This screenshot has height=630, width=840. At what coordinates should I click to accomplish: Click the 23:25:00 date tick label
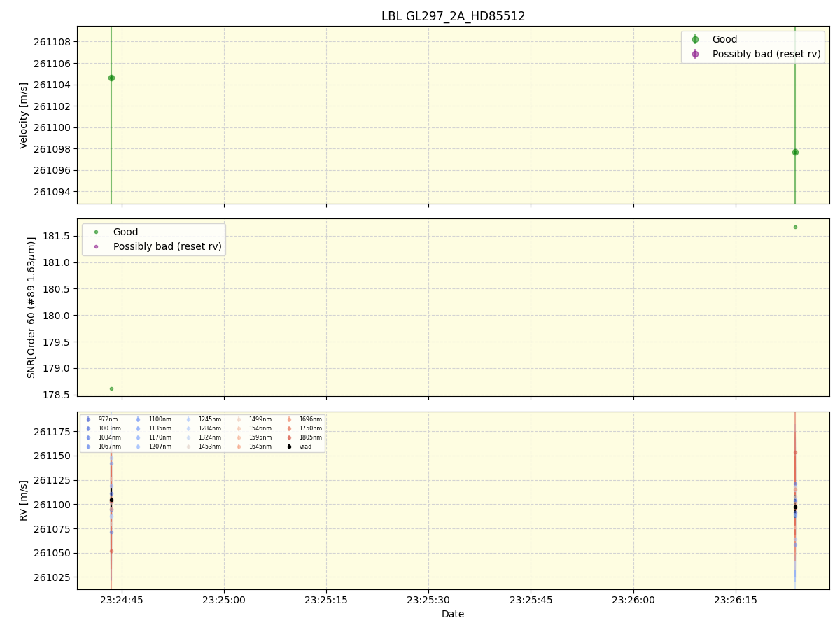point(224,600)
